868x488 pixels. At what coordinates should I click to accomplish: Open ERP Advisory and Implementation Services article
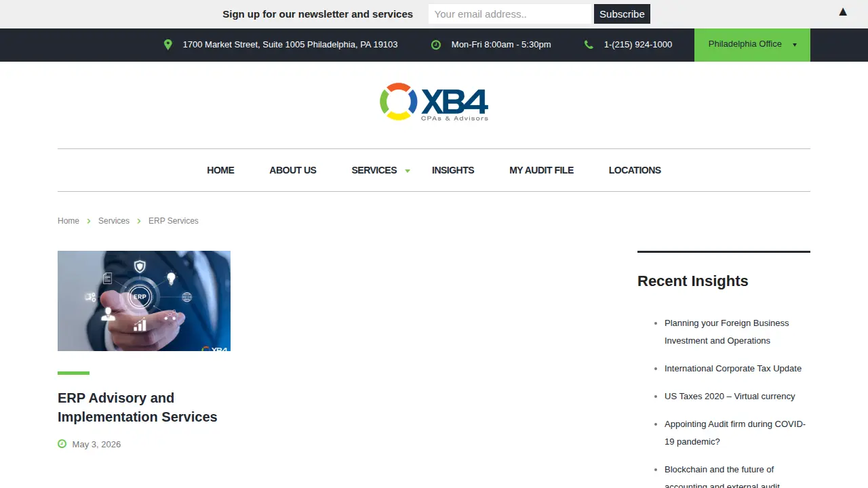[138, 407]
